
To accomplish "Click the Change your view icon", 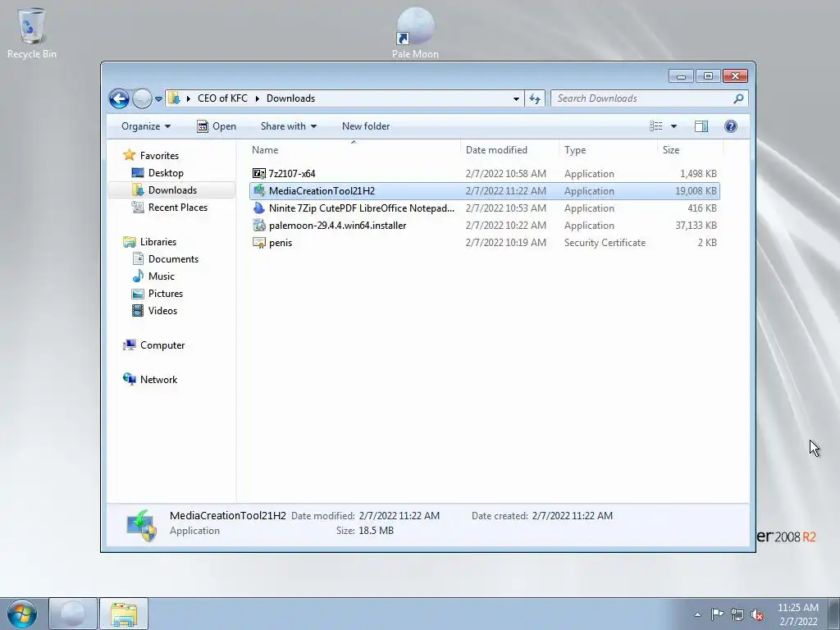I will click(656, 126).
